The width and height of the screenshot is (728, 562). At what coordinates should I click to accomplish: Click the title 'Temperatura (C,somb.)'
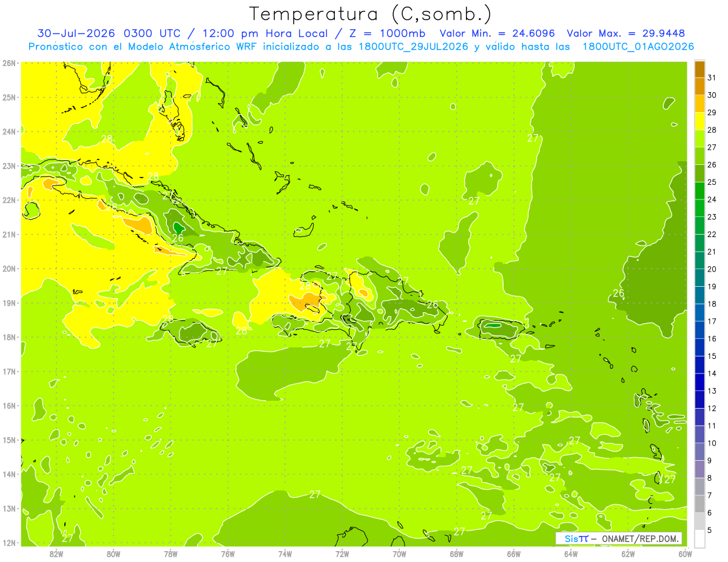[371, 14]
